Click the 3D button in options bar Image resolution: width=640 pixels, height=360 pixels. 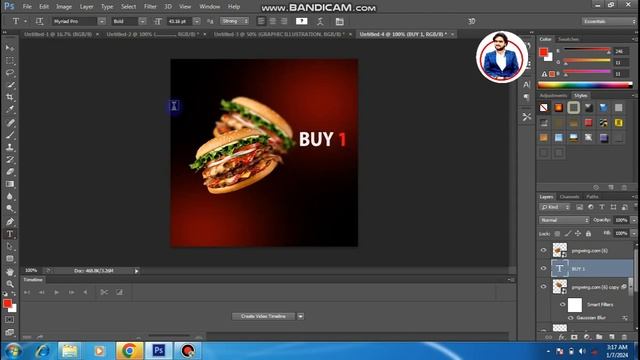[471, 21]
